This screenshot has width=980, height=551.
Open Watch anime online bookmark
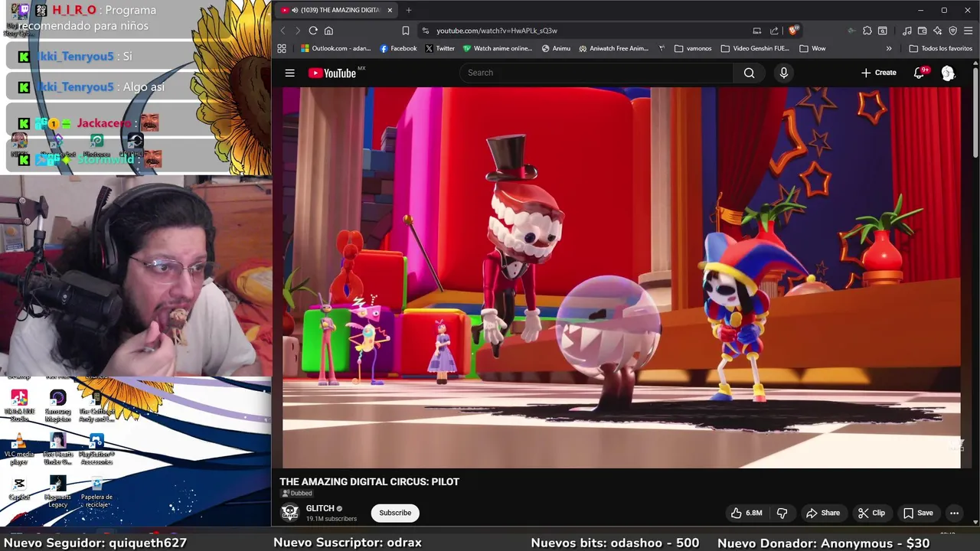(497, 48)
